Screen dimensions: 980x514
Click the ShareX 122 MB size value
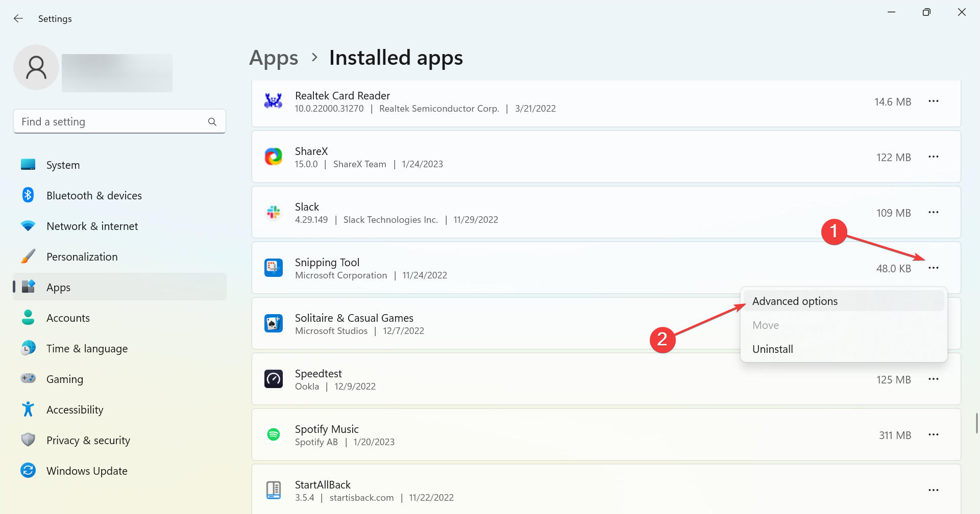coord(894,157)
